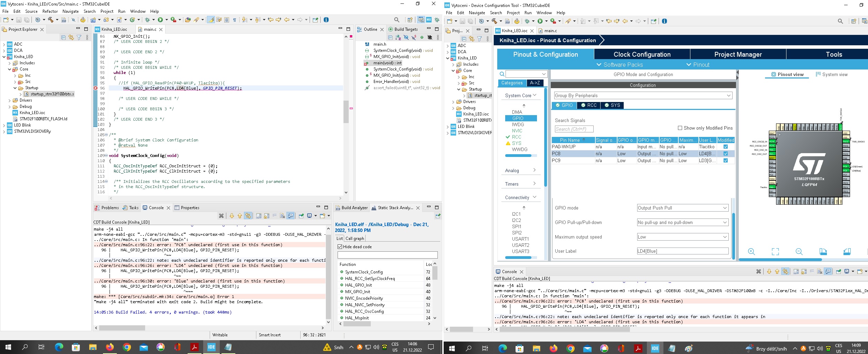Image resolution: width=868 pixels, height=354 pixels.
Task: Click the console horizontal scrollbar in left window
Action: click(x=122, y=328)
